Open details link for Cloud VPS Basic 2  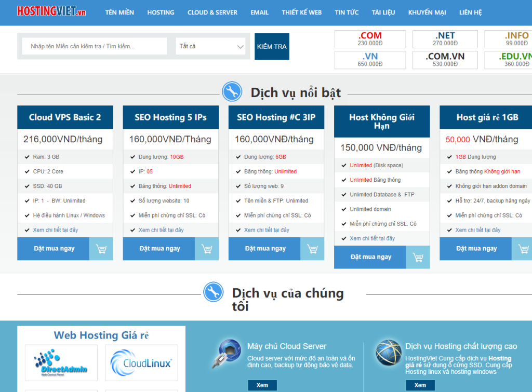[x=56, y=230]
